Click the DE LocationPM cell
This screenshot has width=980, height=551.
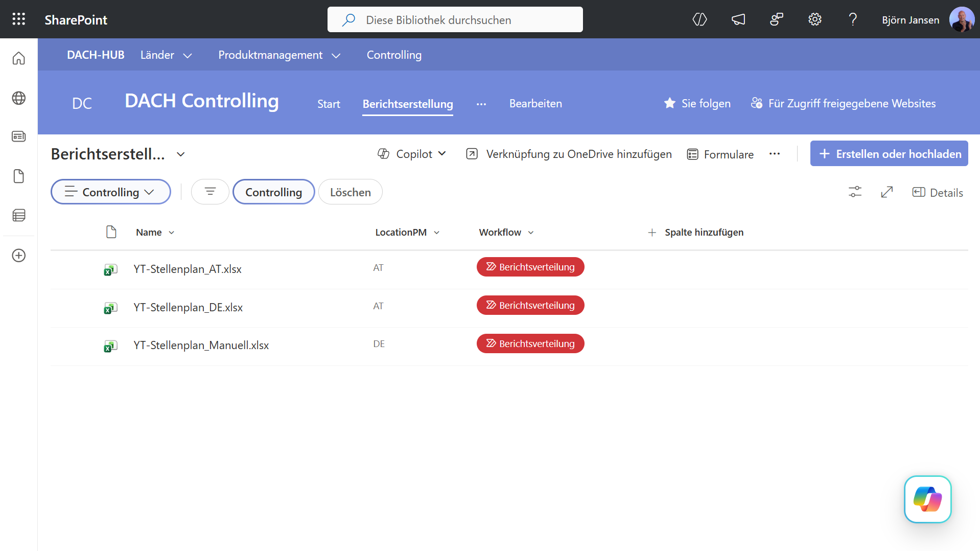click(379, 344)
